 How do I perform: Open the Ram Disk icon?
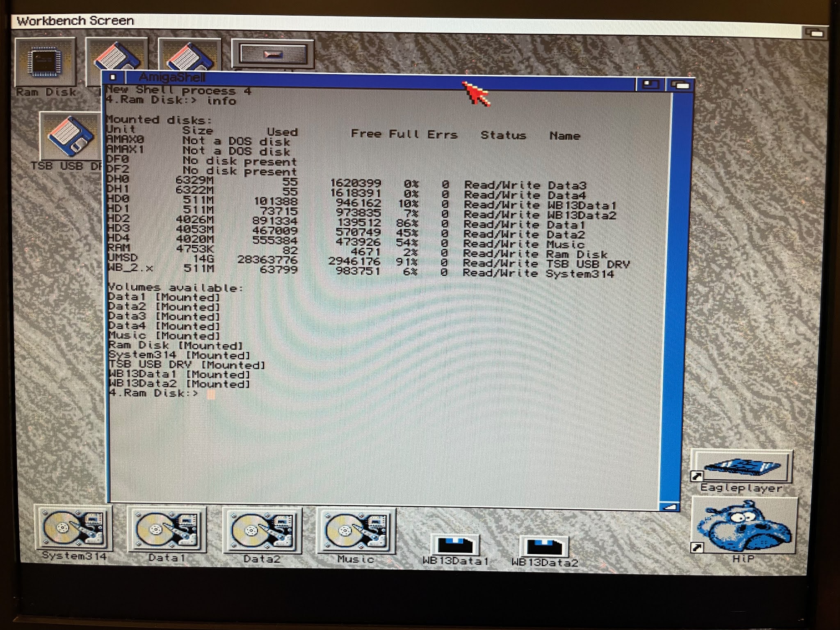(45, 62)
